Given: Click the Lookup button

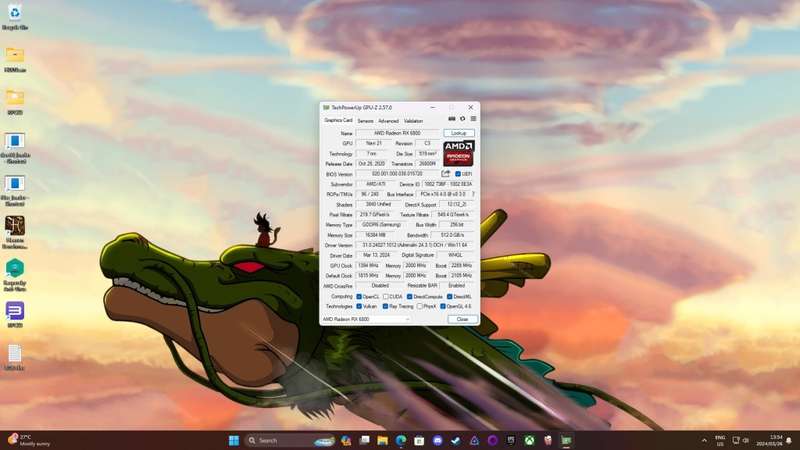Looking at the screenshot, I should 459,133.
